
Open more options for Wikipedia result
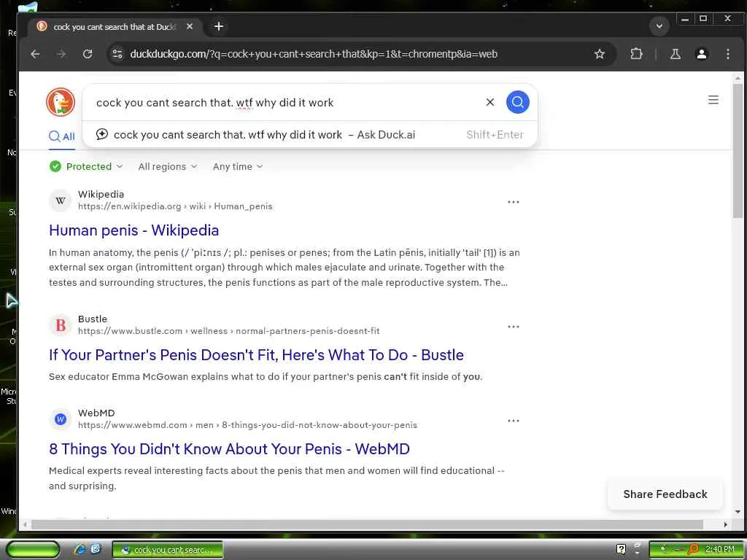[513, 202]
